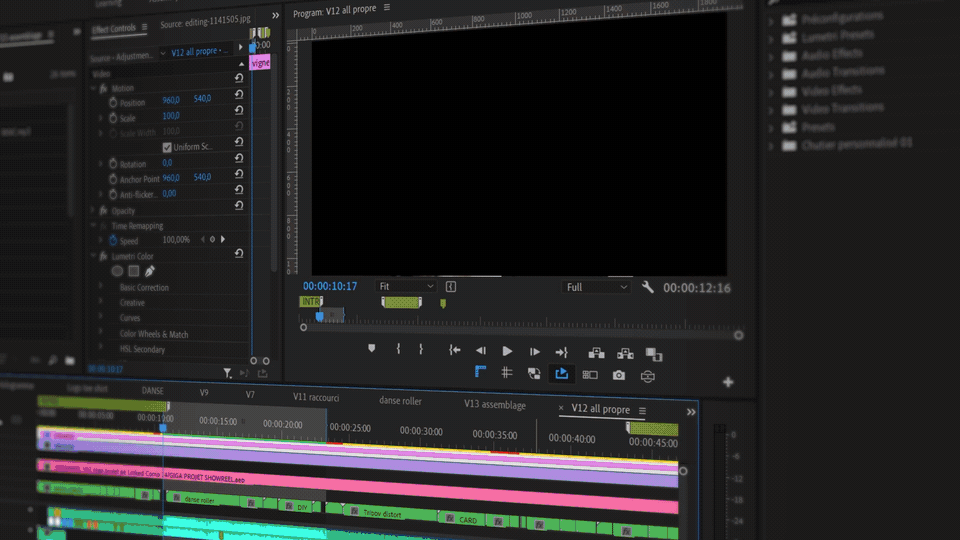Open the Source editing-1141505.jpg tab
Viewport: 960px width, 540px height.
click(205, 21)
